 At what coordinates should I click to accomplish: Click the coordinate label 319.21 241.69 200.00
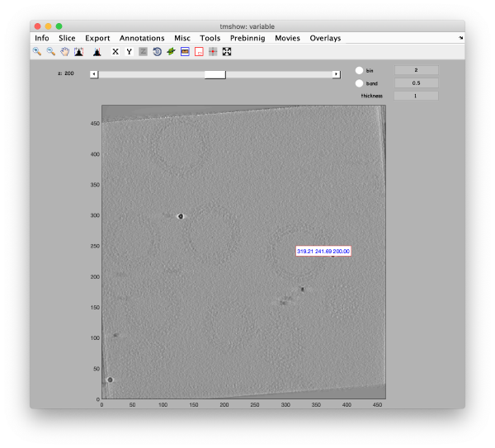pyautogui.click(x=323, y=251)
